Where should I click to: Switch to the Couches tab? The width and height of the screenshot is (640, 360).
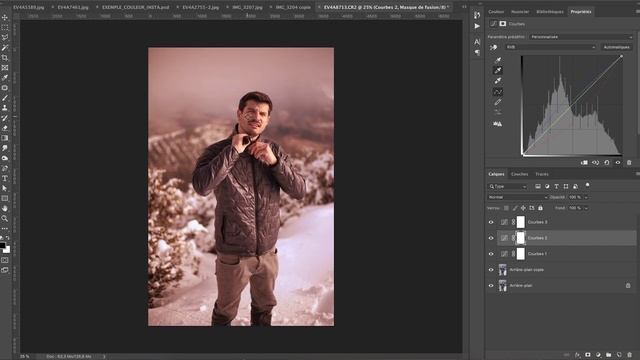[x=519, y=174]
